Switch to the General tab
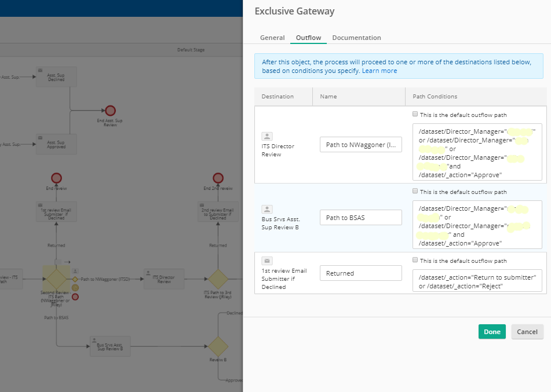 (x=272, y=38)
